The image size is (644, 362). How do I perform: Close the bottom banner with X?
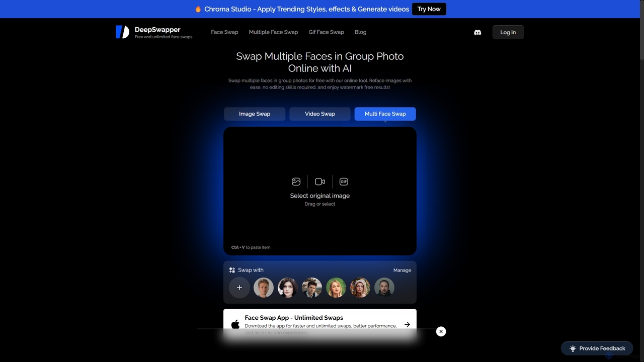click(x=441, y=331)
